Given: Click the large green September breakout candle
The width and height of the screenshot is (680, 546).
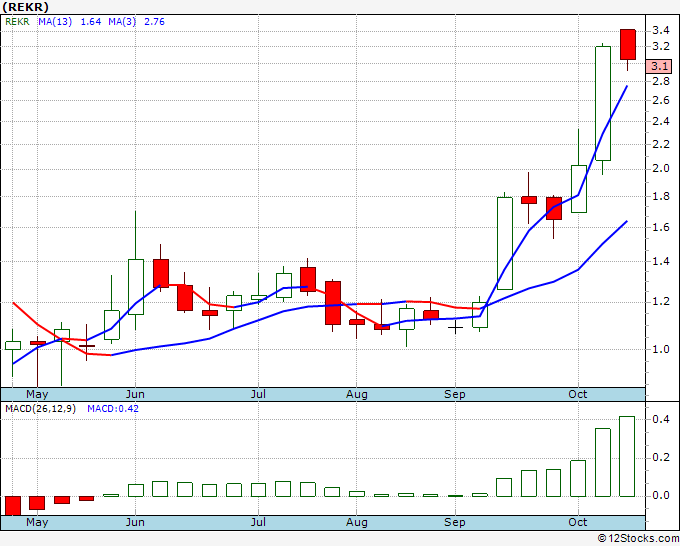Looking at the screenshot, I should point(505,243).
